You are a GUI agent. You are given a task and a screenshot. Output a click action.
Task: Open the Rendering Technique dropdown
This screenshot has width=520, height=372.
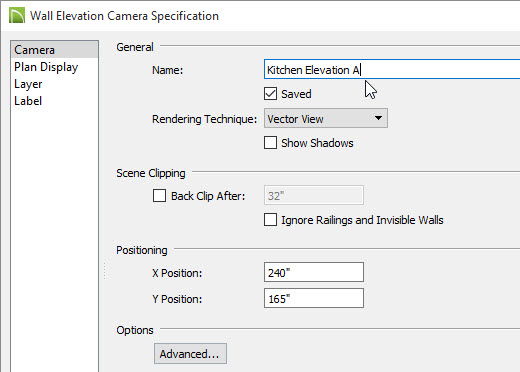(x=326, y=118)
